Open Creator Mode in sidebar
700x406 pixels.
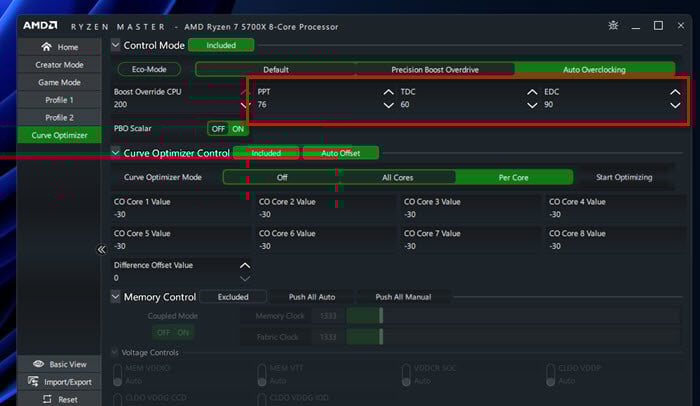[x=59, y=64]
